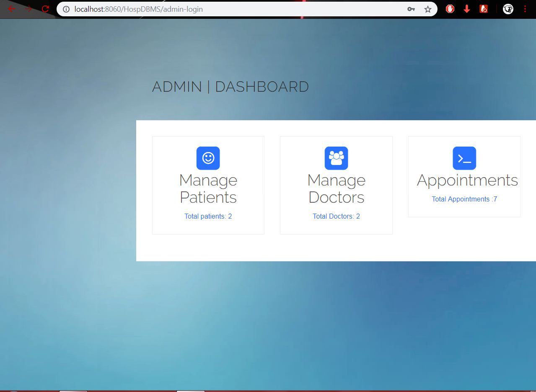The width and height of the screenshot is (536, 392).
Task: Click the group Manage Doctors icon
Action: coord(336,158)
